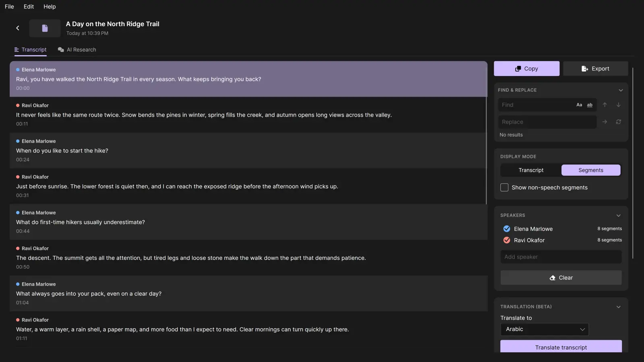This screenshot has width=644, height=362.
Task: Click the replace single arrow icon
Action: coord(605,122)
